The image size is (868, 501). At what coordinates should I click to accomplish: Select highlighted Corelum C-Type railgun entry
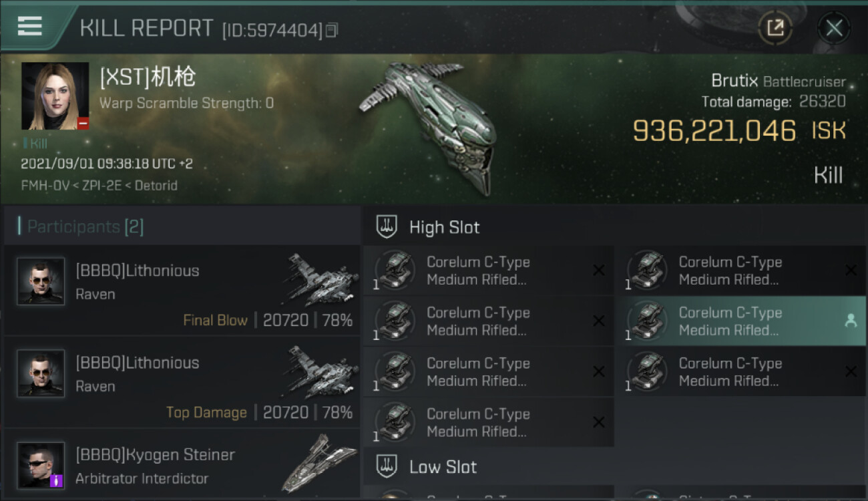740,321
